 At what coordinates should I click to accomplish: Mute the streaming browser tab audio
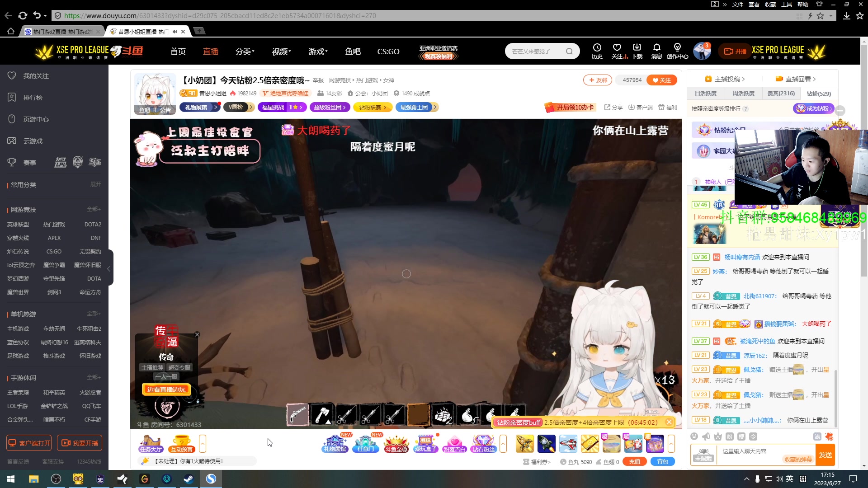(x=175, y=32)
